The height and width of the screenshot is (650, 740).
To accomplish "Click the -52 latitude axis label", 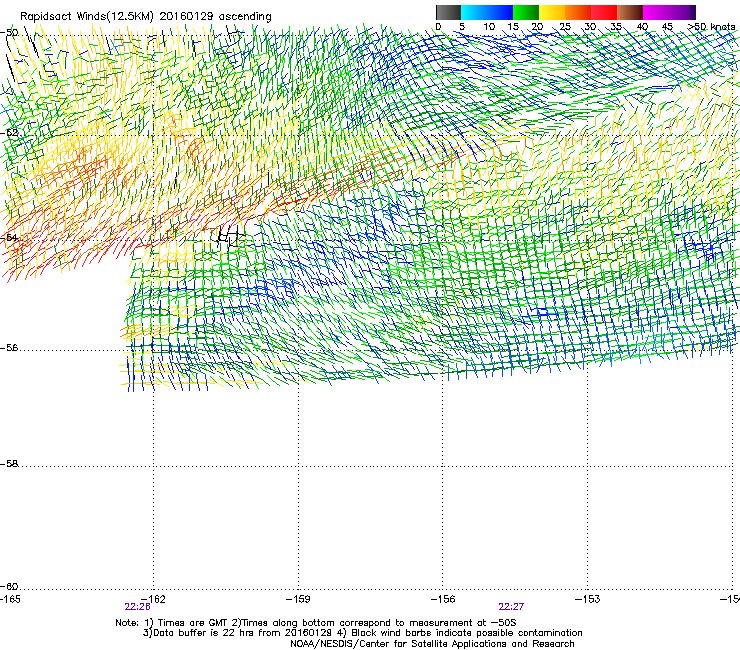I will click(x=10, y=133).
